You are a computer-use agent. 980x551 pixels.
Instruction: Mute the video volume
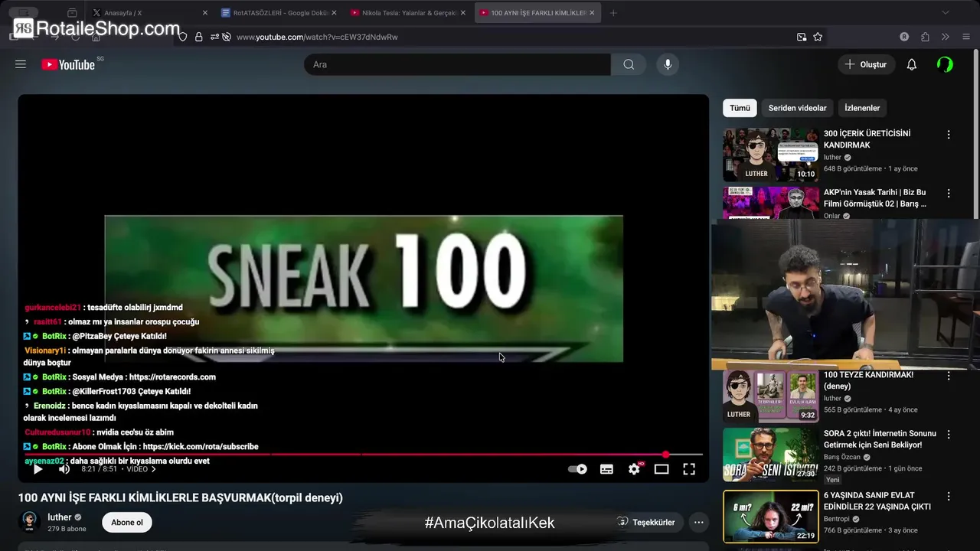coord(64,469)
